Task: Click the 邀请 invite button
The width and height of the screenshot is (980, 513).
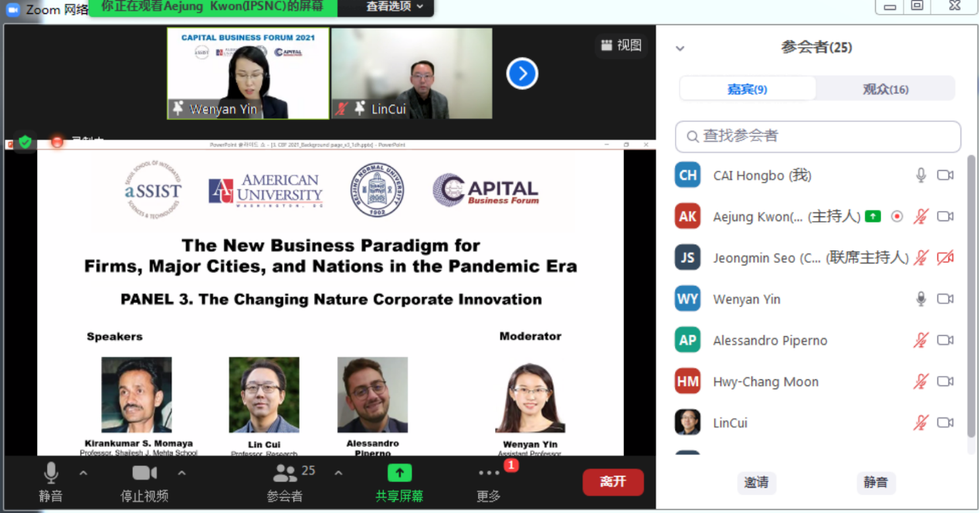Action: 756,482
